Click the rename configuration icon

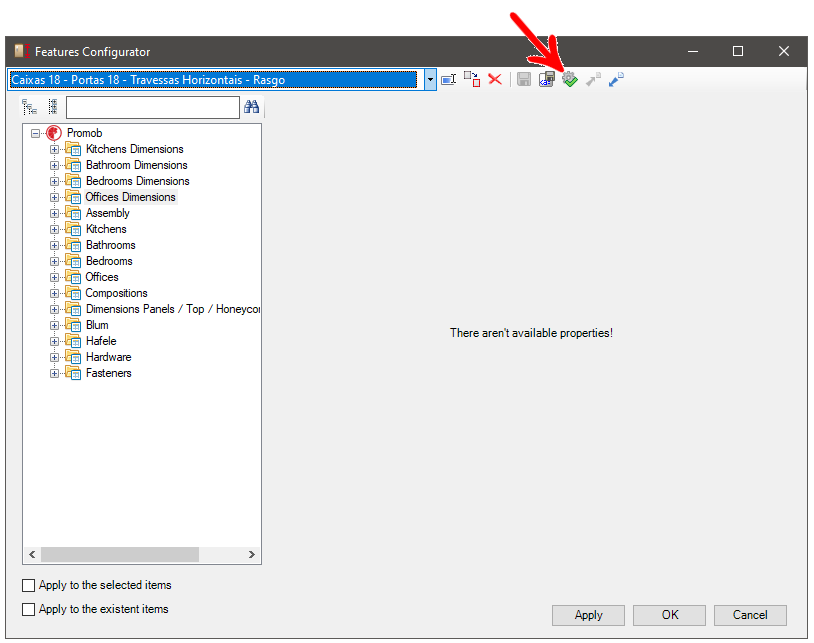coord(449,79)
